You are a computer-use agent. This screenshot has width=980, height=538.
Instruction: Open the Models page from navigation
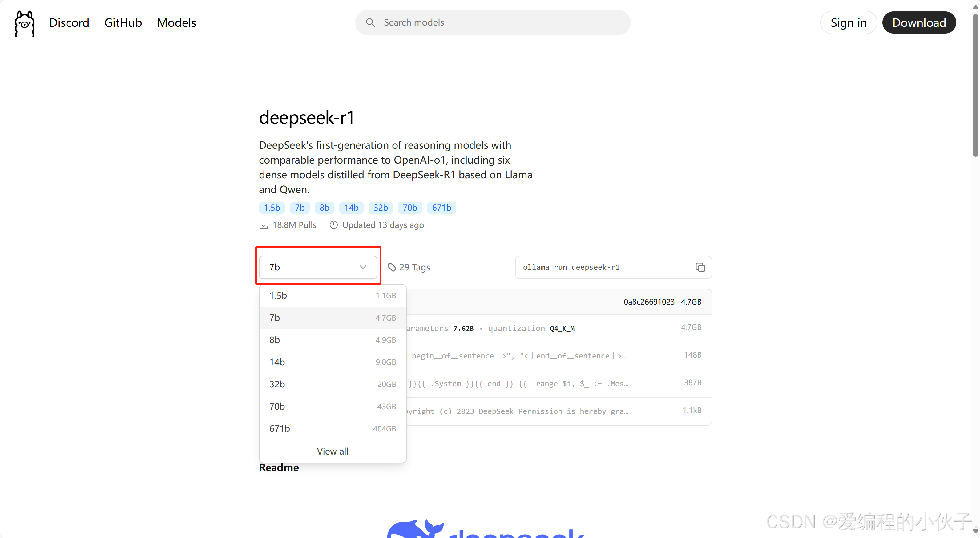click(x=176, y=22)
